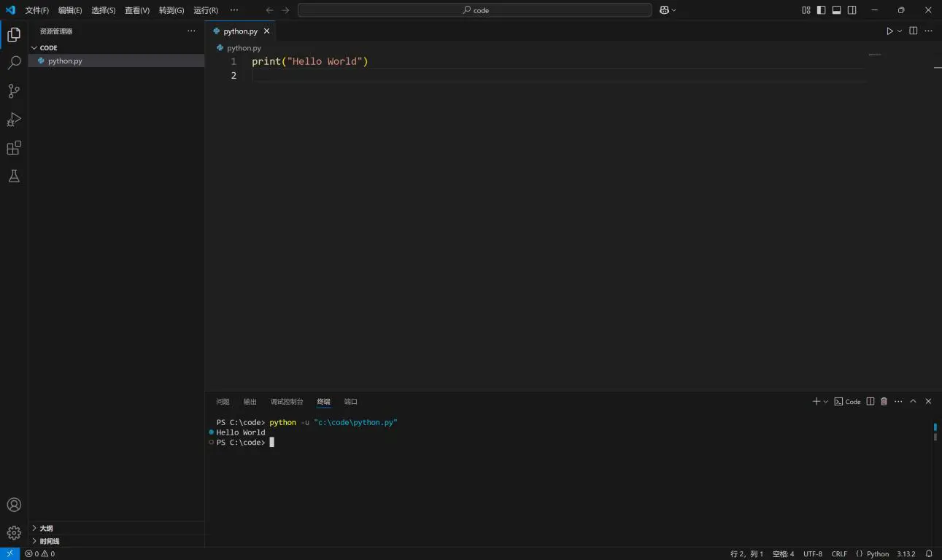Toggle the secondary sidebar layout button

(852, 10)
